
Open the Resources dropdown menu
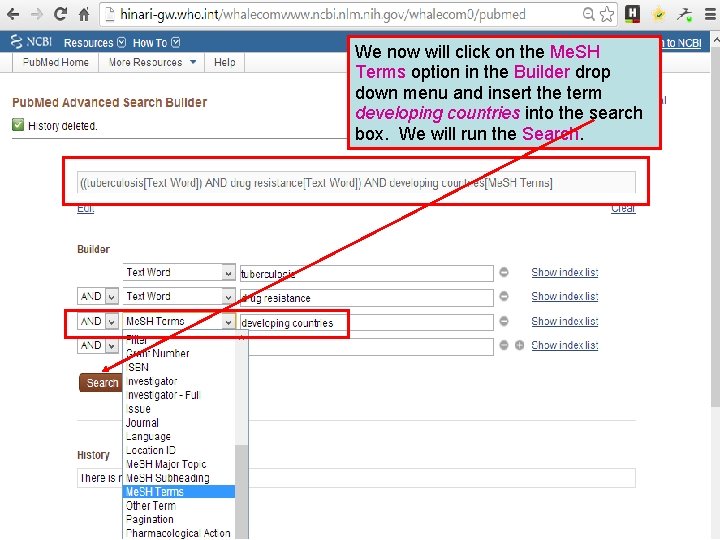(95, 43)
